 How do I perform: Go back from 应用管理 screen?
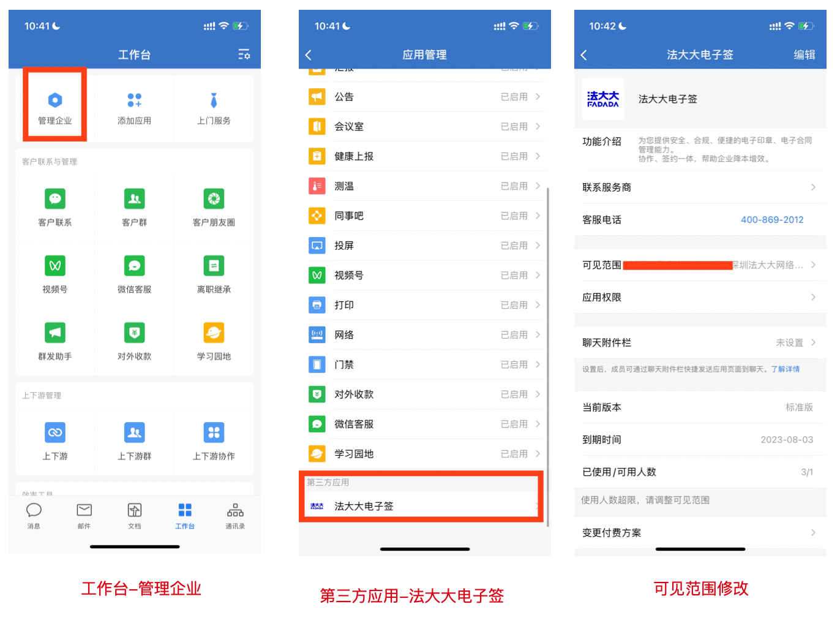(x=309, y=55)
